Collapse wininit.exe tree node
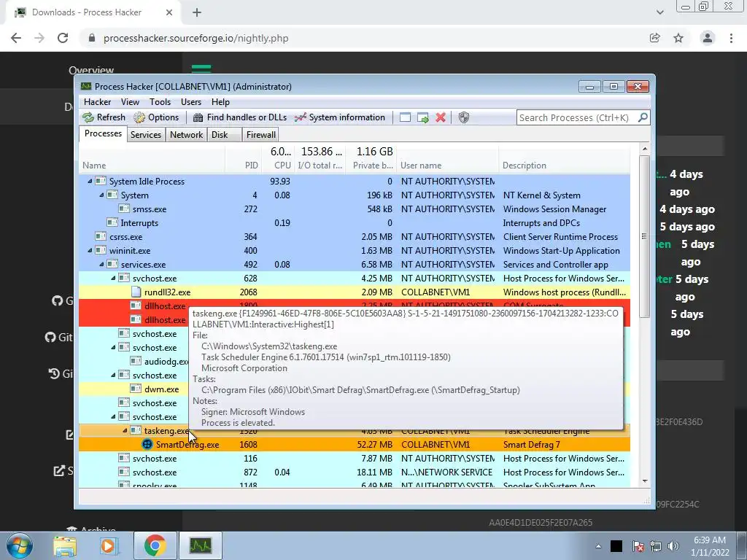 point(90,251)
